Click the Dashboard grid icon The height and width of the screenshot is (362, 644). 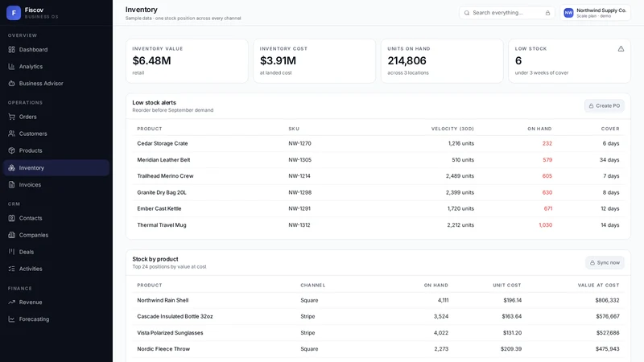11,50
